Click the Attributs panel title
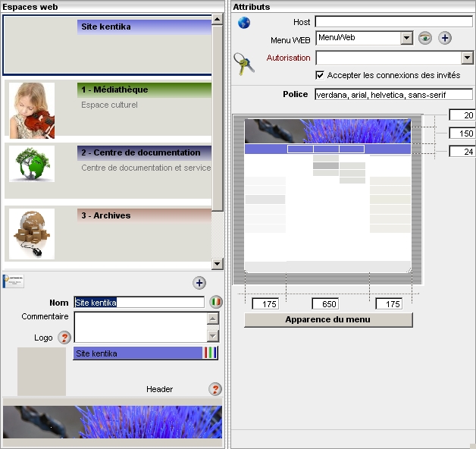This screenshot has height=449, width=476. [x=252, y=7]
